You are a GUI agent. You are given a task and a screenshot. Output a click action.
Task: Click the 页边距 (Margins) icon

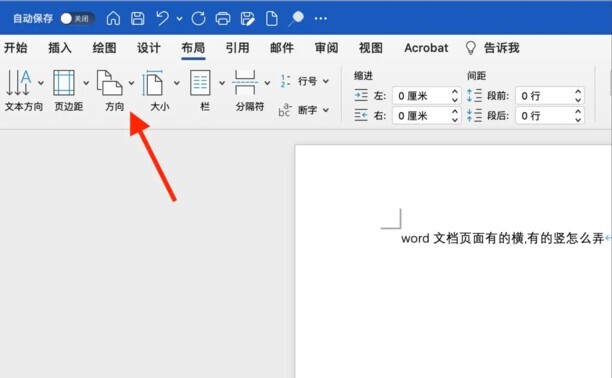click(x=64, y=83)
